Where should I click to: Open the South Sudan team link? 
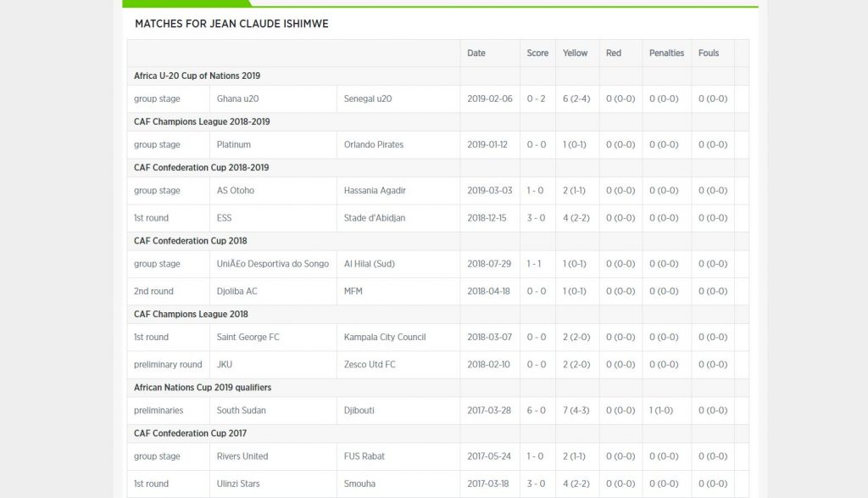[x=242, y=411]
